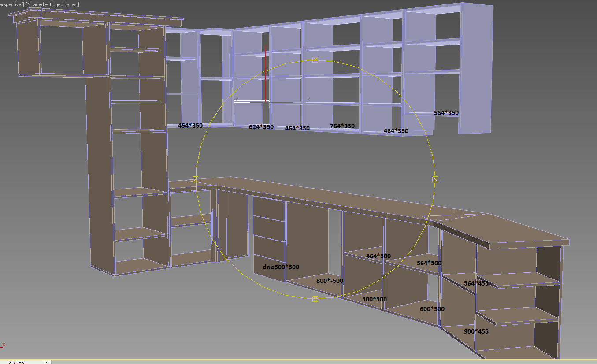Select the 564*350 label on upper shelf
597x364 pixels.
(446, 113)
